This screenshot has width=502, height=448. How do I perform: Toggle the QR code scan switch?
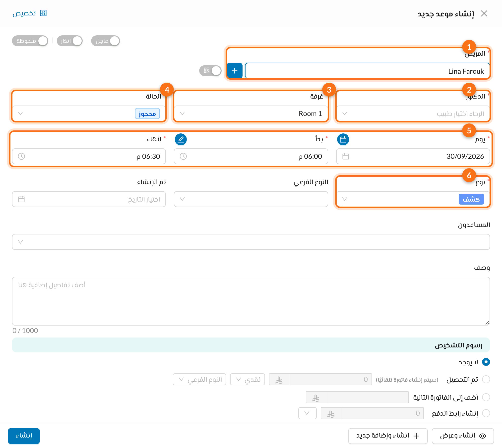pos(210,71)
